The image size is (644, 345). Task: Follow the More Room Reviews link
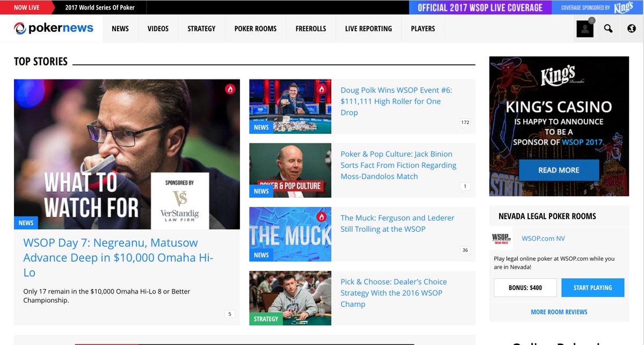pyautogui.click(x=559, y=312)
